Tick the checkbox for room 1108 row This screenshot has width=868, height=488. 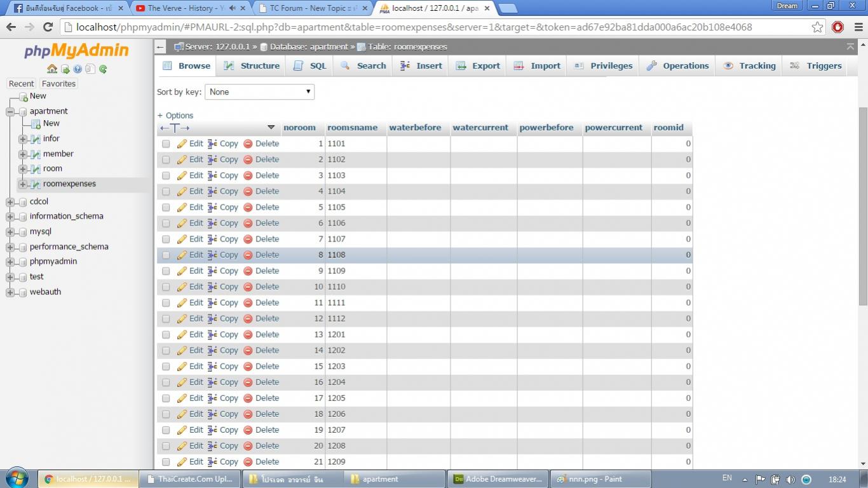tap(166, 255)
